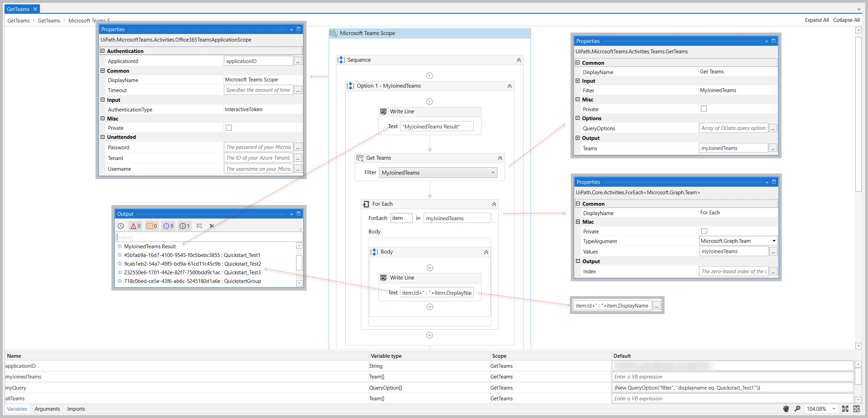Click the Output panel search field
The height and width of the screenshot is (418, 868).
209,237
